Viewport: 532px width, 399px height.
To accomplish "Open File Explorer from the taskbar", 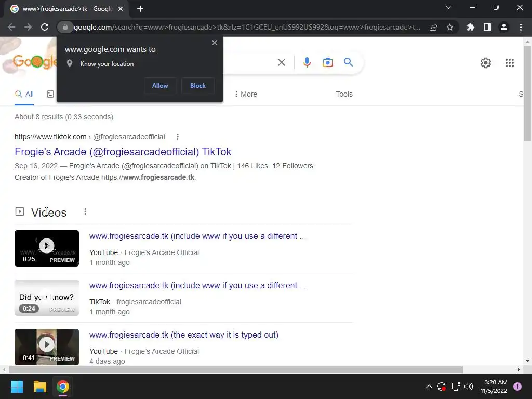I will [x=39, y=387].
